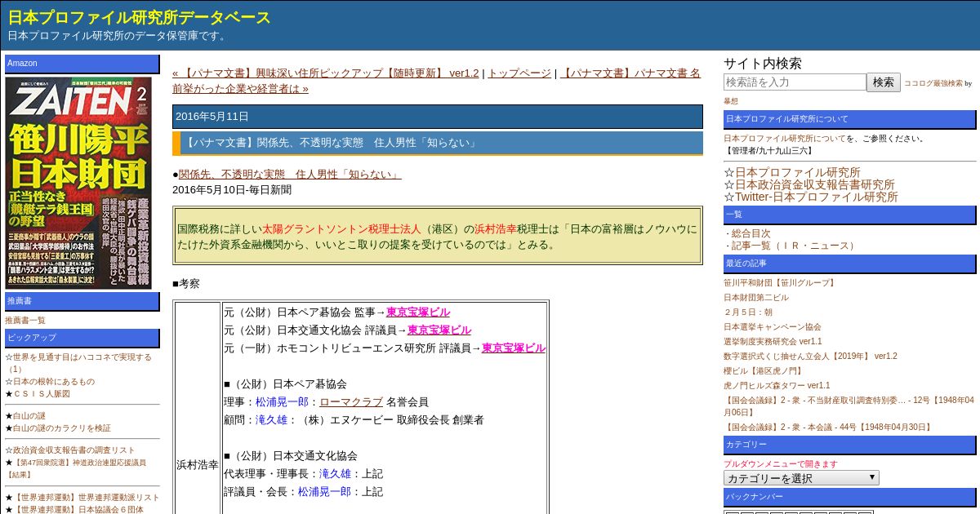980x514 pixels.
Task: Click the 2016年5月11日 date header
Action: coord(438,117)
